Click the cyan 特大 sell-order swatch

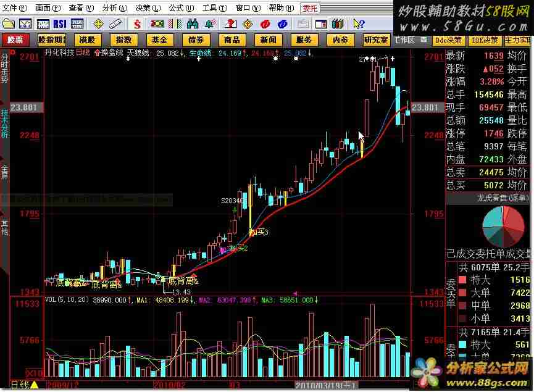(462, 344)
